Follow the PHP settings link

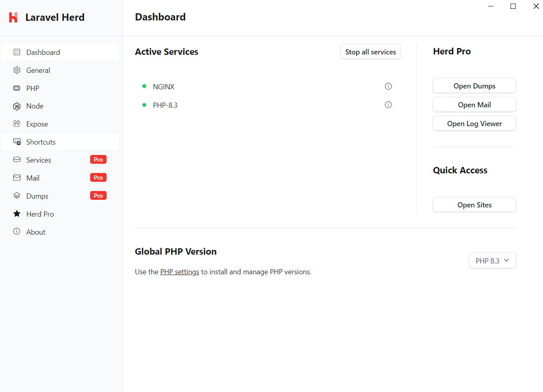point(180,272)
